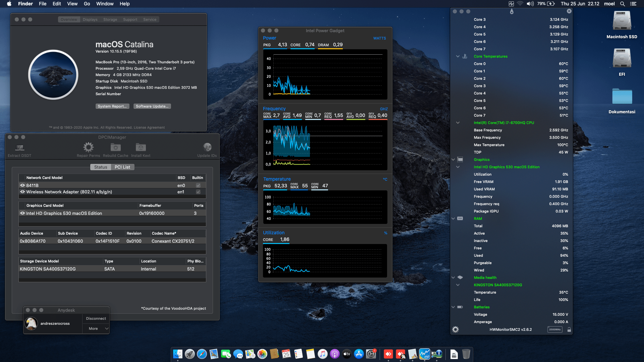
Task: Open License Agreement link
Action: coord(149,127)
